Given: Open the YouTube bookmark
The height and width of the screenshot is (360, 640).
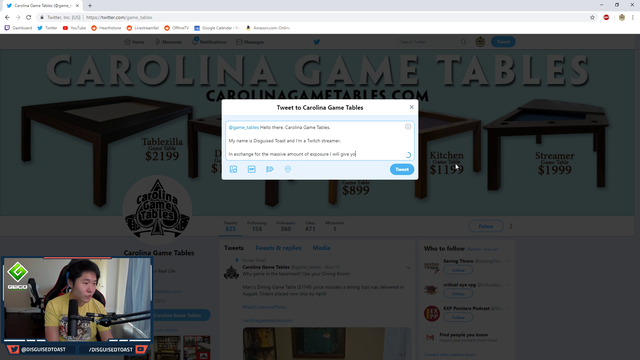Looking at the screenshot, I should point(74,28).
